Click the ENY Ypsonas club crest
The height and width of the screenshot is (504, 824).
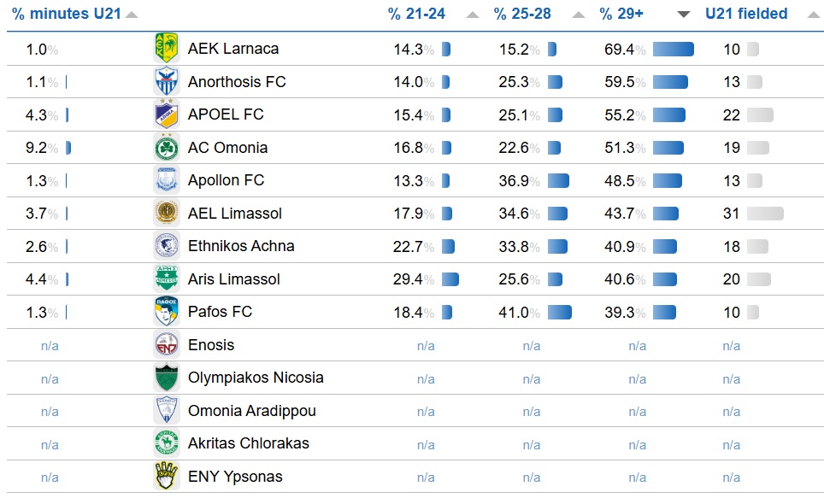(x=167, y=477)
